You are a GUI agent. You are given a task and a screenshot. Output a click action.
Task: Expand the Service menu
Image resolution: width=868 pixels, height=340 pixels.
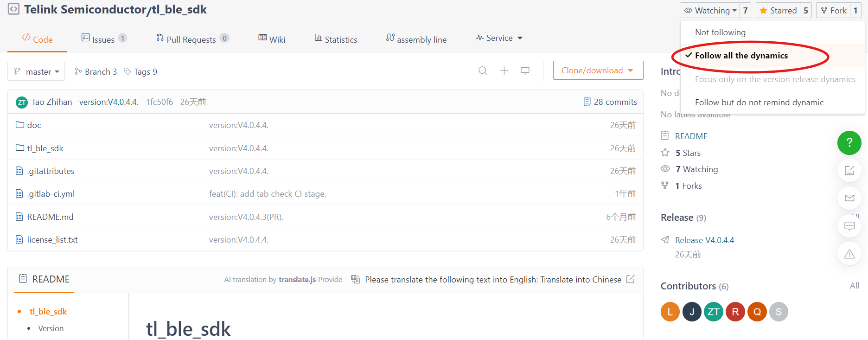499,38
